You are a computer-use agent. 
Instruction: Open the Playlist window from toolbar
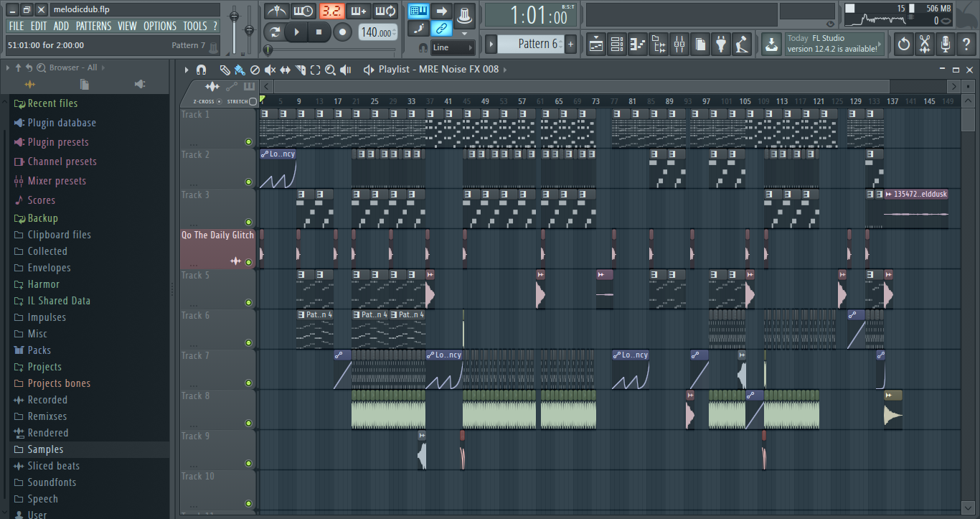coord(595,45)
